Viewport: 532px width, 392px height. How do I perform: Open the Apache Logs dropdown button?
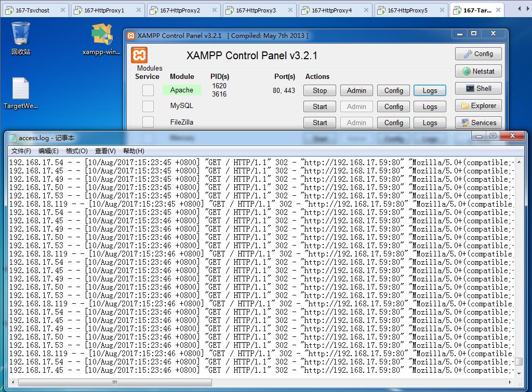pos(430,90)
